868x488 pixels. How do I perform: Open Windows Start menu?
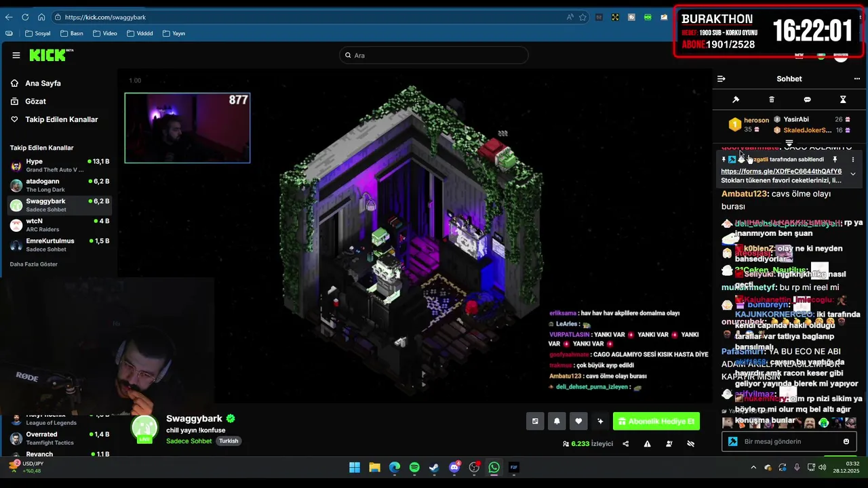[355, 468]
